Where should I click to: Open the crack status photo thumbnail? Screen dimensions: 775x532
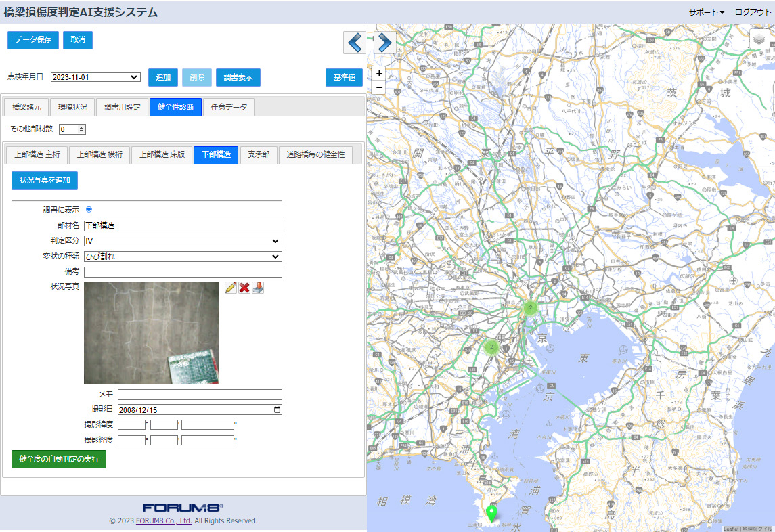coord(151,333)
